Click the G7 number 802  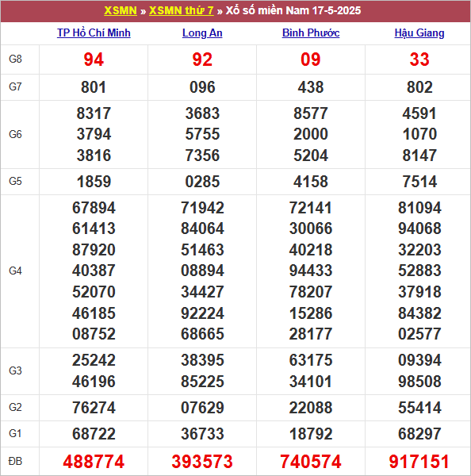419,87
